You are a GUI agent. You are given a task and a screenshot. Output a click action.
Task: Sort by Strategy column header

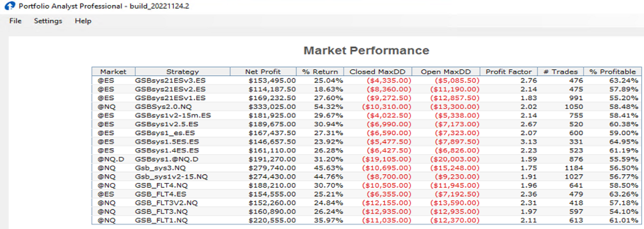pos(182,72)
